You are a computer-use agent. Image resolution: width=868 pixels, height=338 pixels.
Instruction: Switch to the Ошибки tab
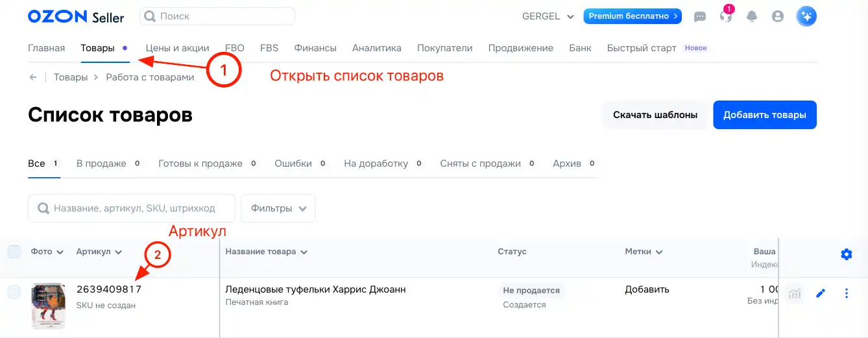pos(301,163)
